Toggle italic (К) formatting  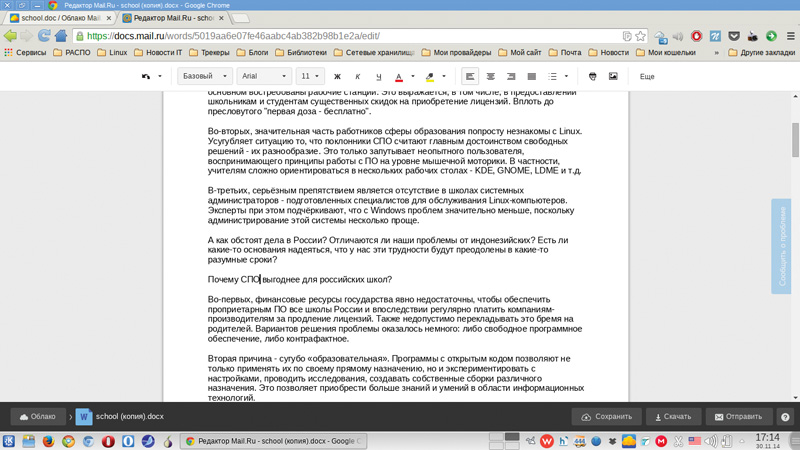click(358, 77)
